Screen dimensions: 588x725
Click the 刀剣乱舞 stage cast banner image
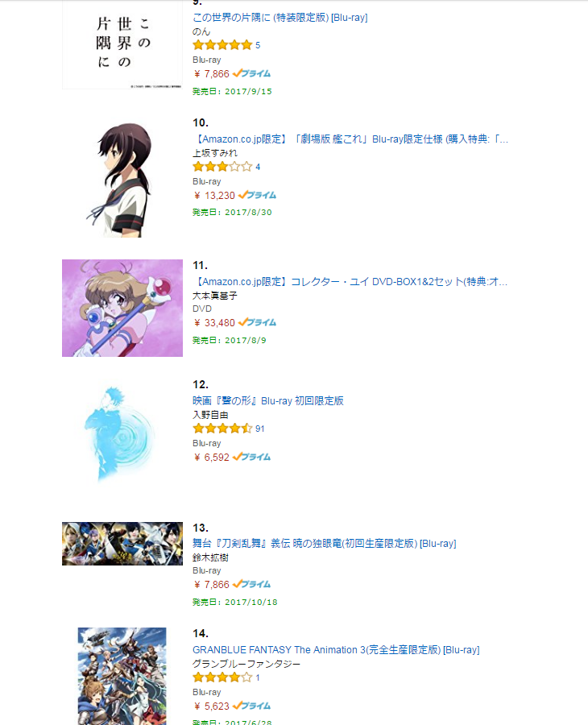pos(122,544)
